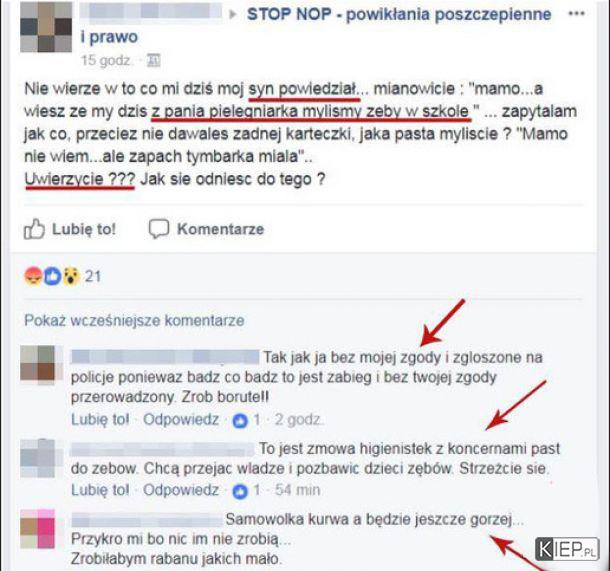Click the like count icon on second comment

[x=240, y=491]
